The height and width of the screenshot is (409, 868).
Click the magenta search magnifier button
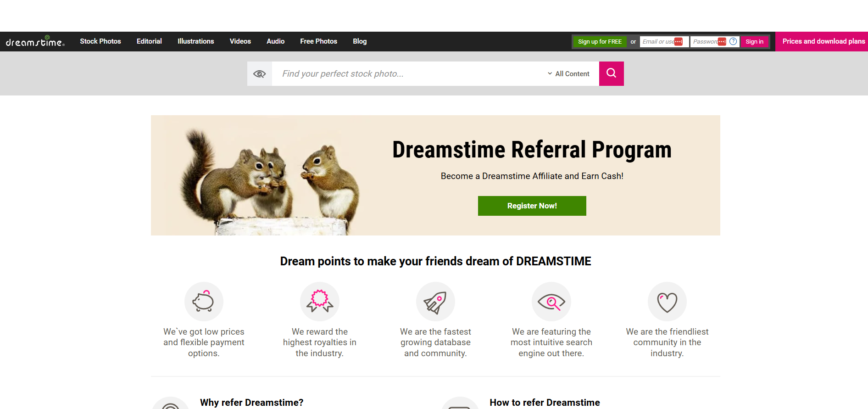tap(611, 73)
